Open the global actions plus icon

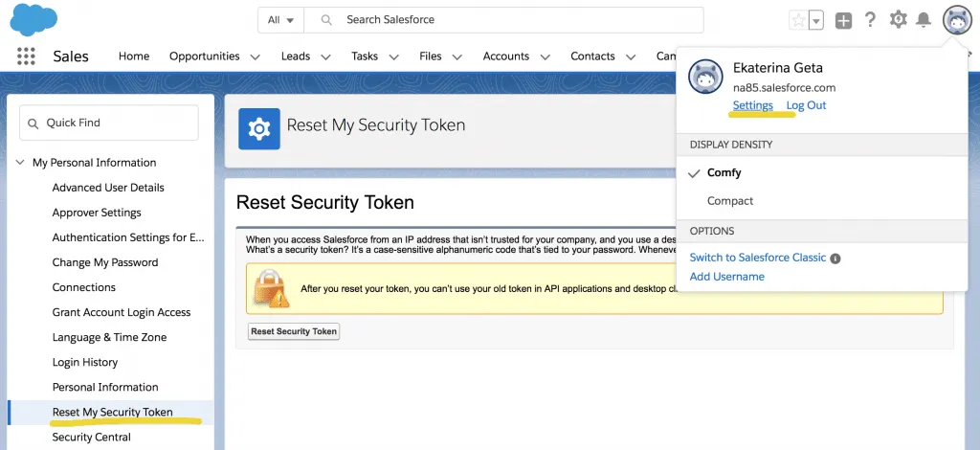click(x=843, y=21)
